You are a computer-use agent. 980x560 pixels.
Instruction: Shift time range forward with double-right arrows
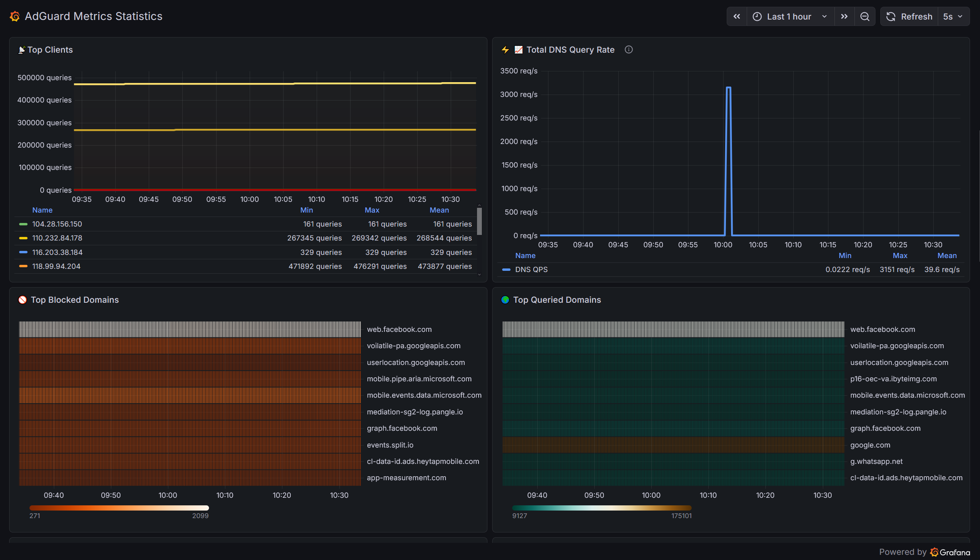[x=844, y=16]
